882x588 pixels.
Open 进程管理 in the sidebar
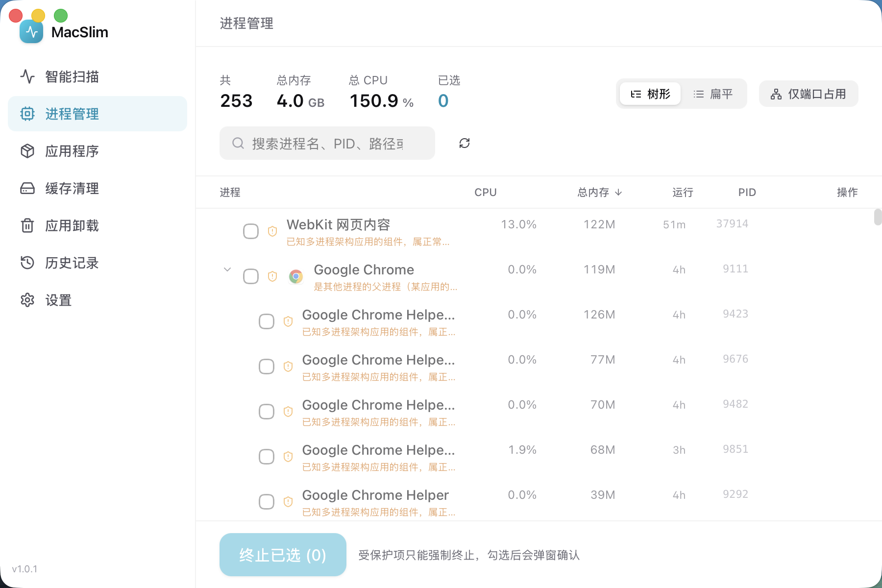coord(98,114)
